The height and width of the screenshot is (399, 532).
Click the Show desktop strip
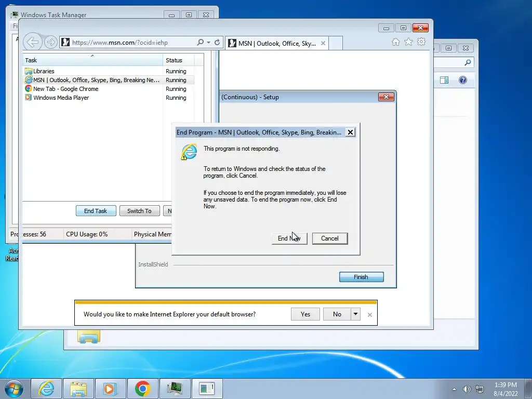pyautogui.click(x=528, y=389)
